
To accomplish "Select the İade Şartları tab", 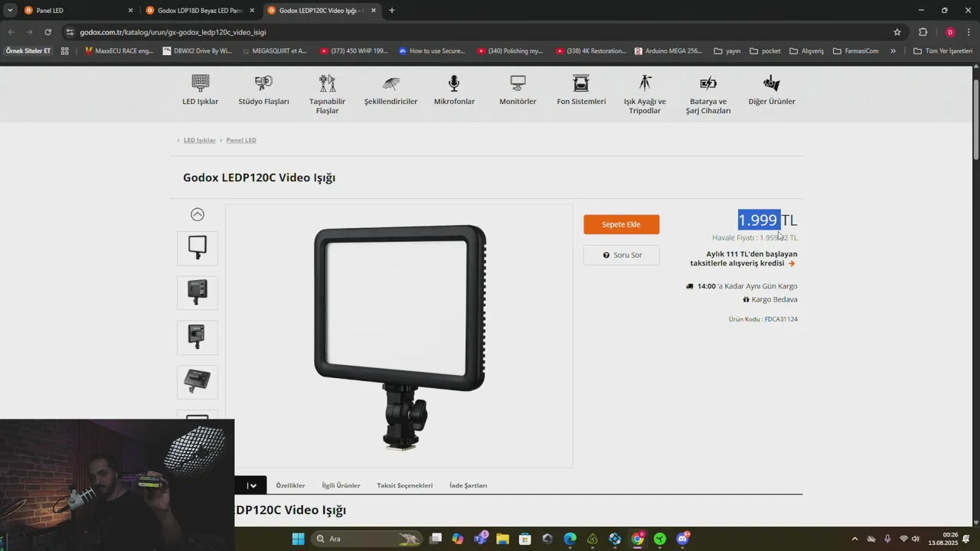I will (x=468, y=485).
